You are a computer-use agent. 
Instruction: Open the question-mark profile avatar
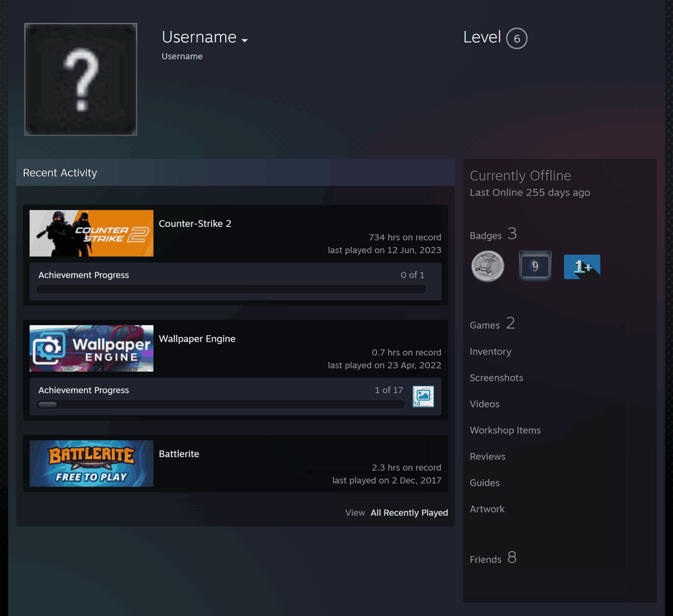click(81, 79)
